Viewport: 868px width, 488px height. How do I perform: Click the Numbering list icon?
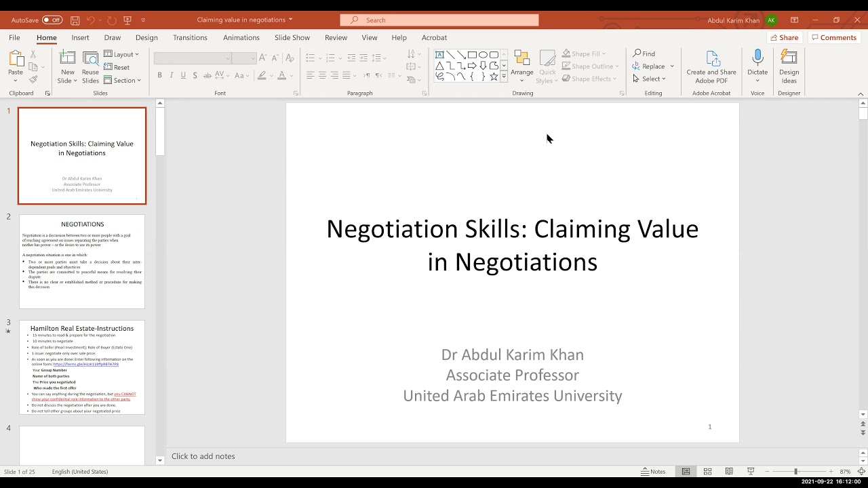(x=330, y=58)
